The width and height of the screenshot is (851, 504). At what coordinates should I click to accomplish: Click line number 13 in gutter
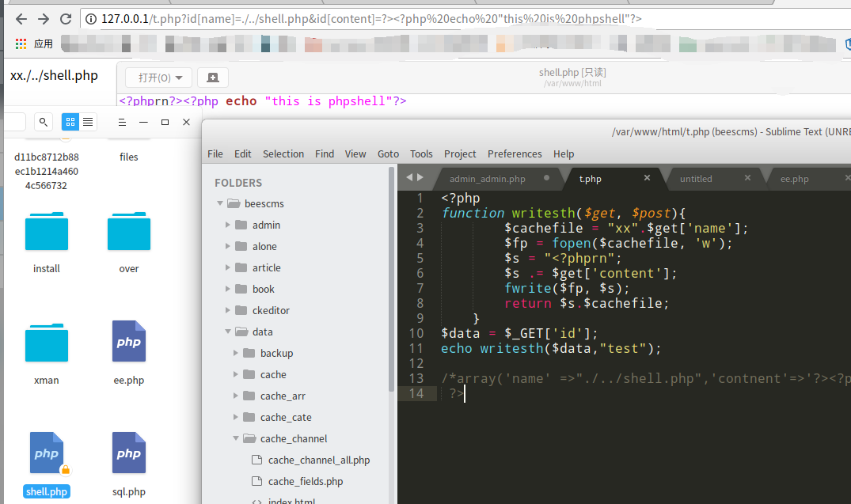[416, 378]
